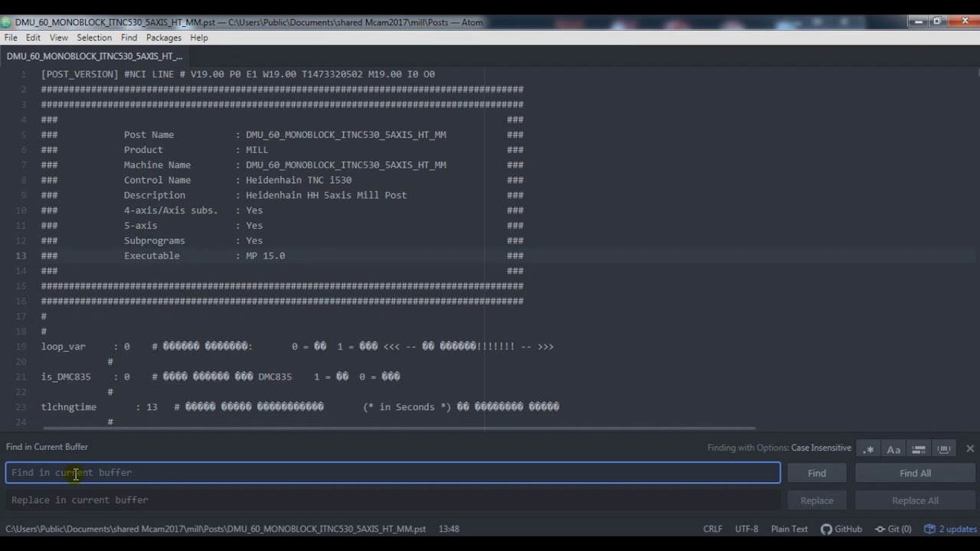Click 'Heidenhain HH 5axis Mill Post' description text
This screenshot has width=980, height=551.
[x=326, y=195]
